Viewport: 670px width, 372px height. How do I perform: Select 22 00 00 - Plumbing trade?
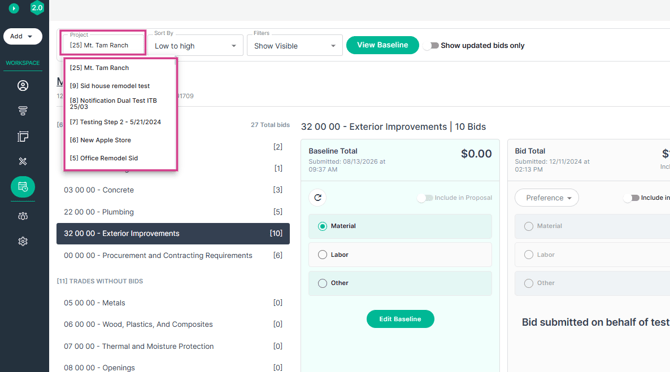point(173,212)
